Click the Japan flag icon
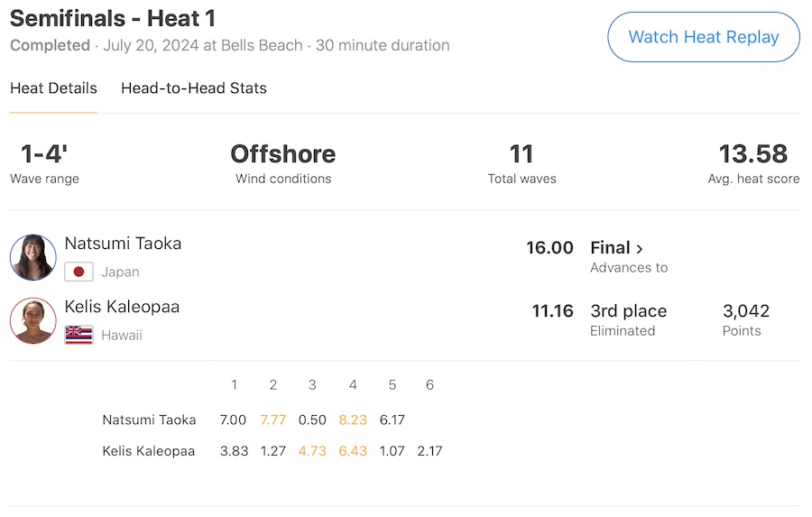812x517 pixels. tap(78, 272)
